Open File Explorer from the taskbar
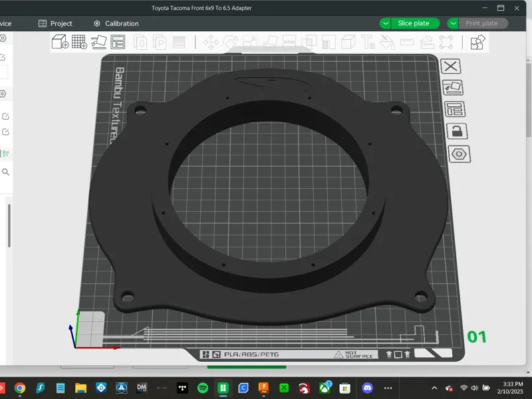The height and width of the screenshot is (399, 532). [80, 388]
